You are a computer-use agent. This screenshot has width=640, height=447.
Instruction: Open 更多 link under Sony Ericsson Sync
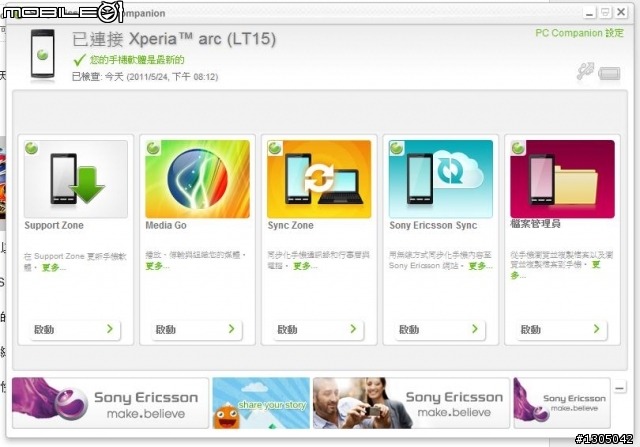click(x=480, y=266)
